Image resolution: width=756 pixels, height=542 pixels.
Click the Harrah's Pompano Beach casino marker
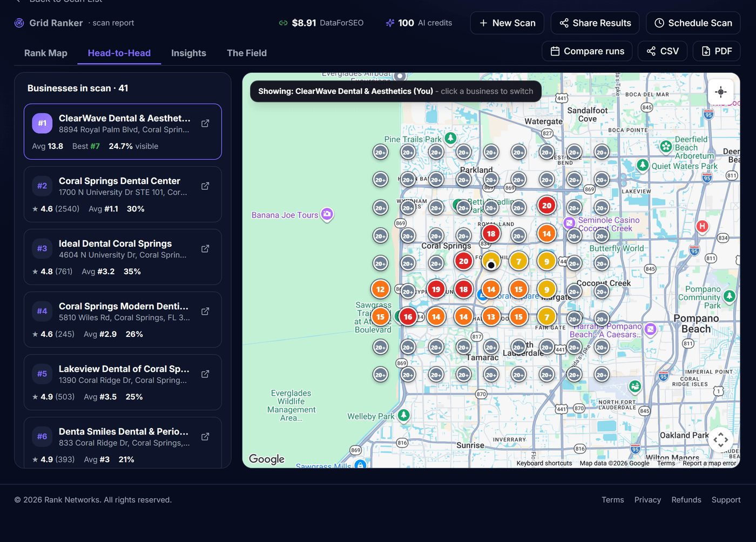[x=651, y=329]
